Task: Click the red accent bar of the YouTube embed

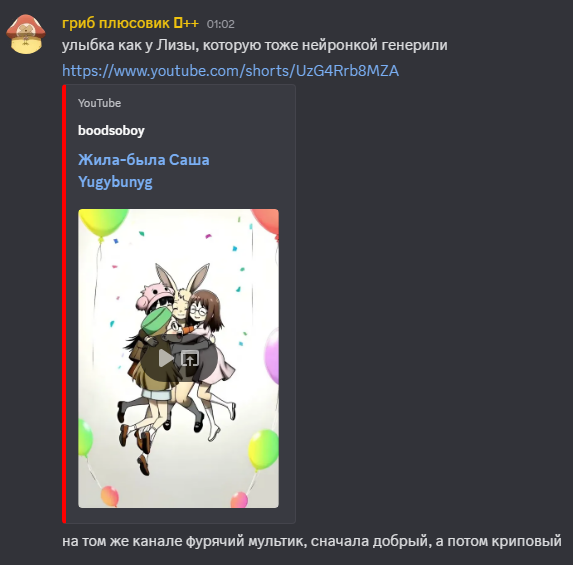Action: tap(64, 304)
